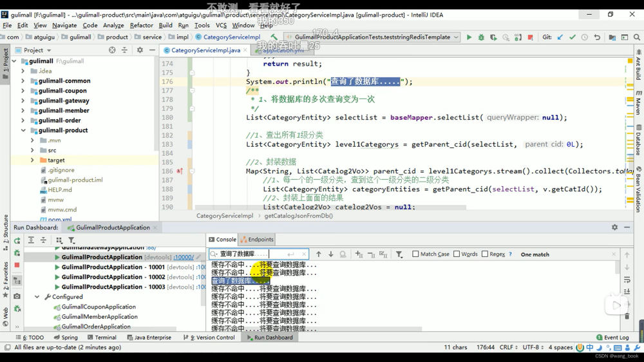The image size is (644, 362).
Task: Enable Regex option in console search
Action: 485,254
